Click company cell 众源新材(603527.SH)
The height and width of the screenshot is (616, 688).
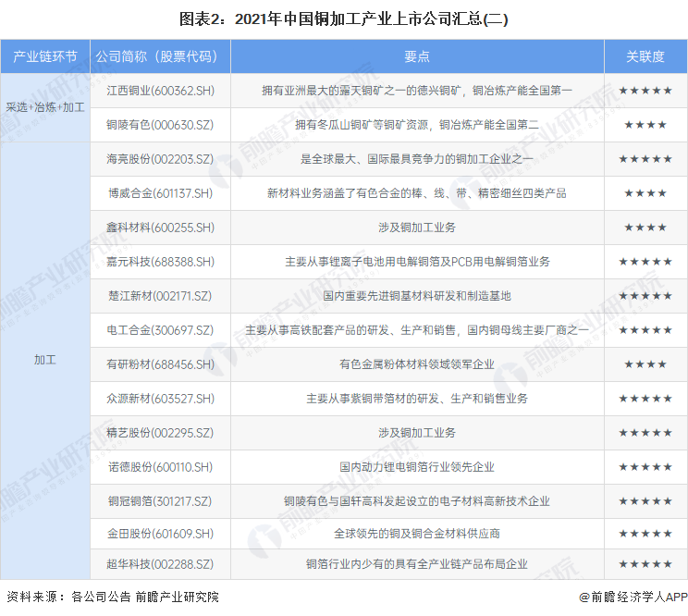160,399
